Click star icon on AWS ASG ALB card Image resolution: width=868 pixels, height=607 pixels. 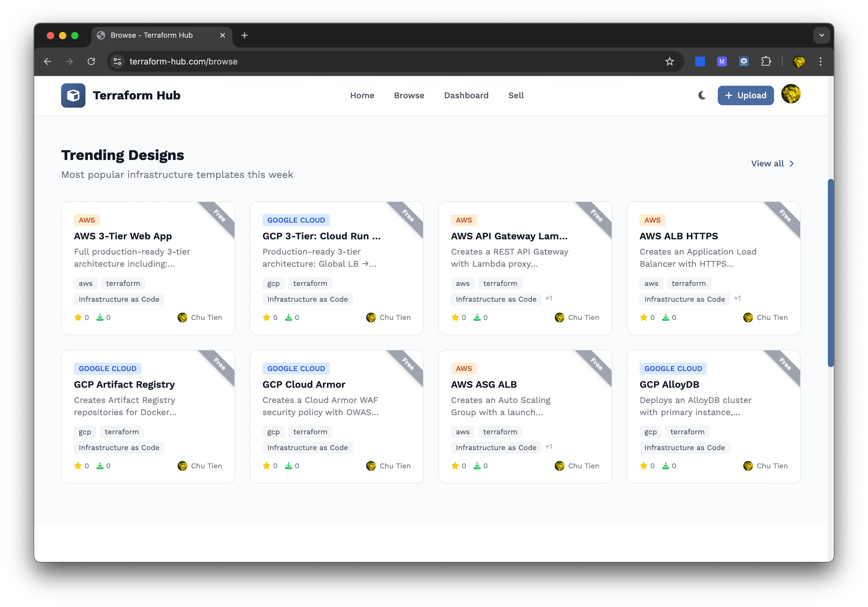(455, 466)
